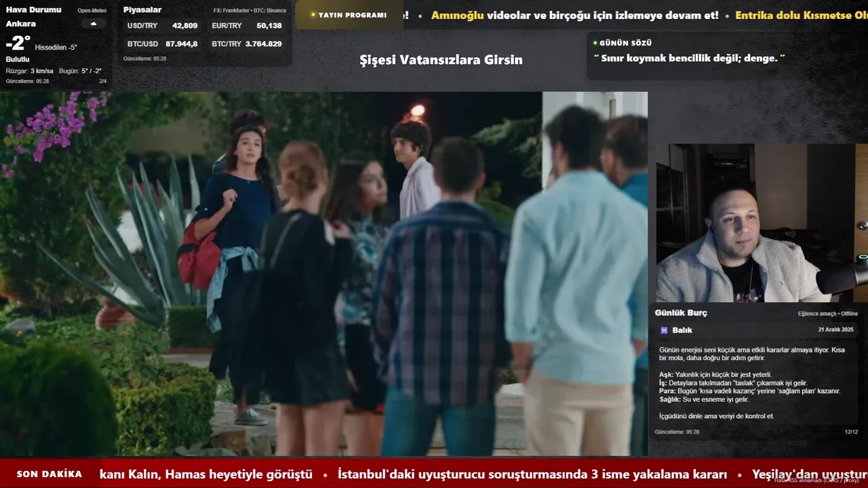Click the quote Sınır koymak bencillik değil; denge.
Screen dimensions: 868x488
[689, 58]
